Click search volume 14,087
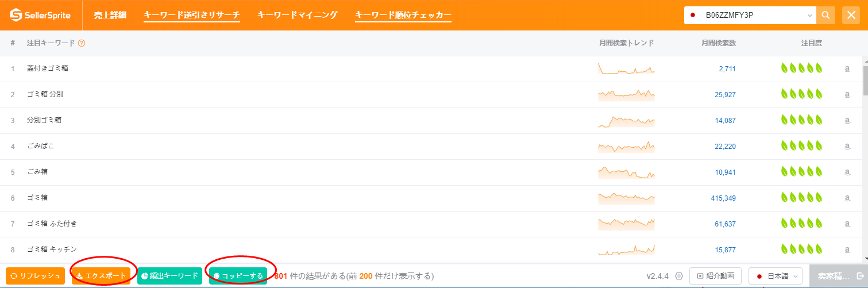The height and width of the screenshot is (288, 868). (x=726, y=121)
